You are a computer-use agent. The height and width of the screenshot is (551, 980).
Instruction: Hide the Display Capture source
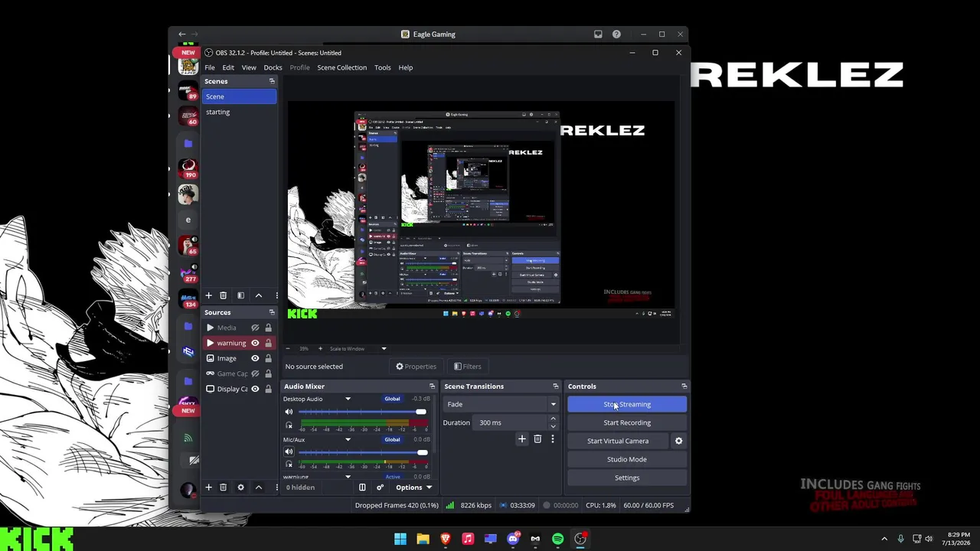(x=255, y=389)
